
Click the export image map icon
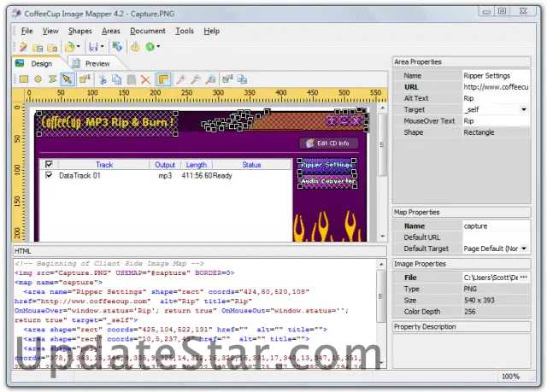pos(117,46)
